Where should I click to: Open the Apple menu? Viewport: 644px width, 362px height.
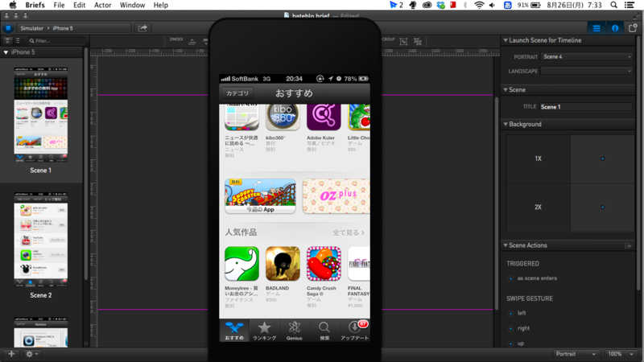click(13, 5)
